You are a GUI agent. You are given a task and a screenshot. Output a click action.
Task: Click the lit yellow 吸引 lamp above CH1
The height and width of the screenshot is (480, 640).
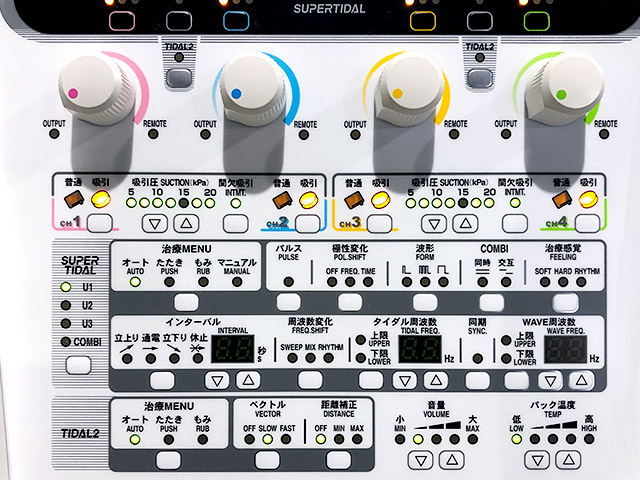(101, 200)
